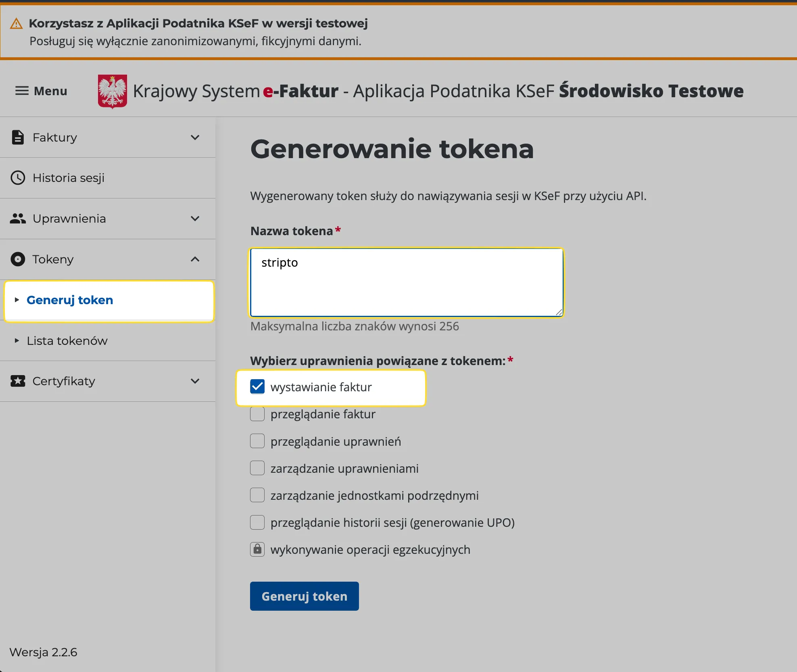Image resolution: width=797 pixels, height=672 pixels.
Task: Select Generuj token in sidebar
Action: point(109,301)
